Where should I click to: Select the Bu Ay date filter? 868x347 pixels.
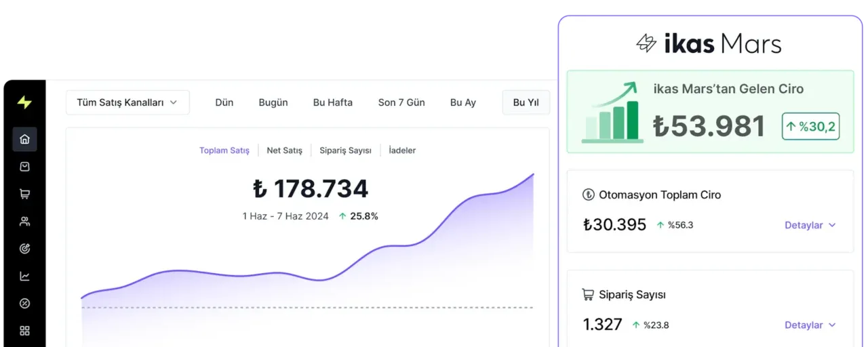[463, 102]
